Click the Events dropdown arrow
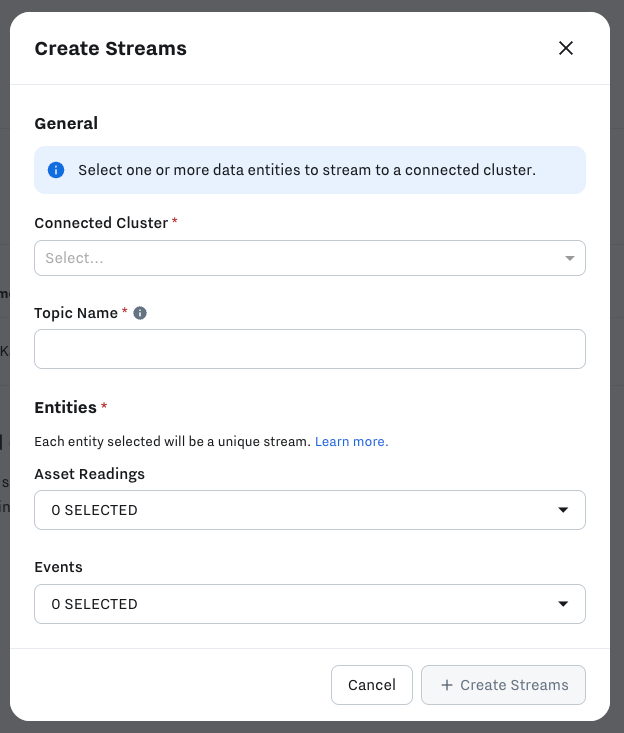The image size is (624, 733). pyautogui.click(x=563, y=604)
